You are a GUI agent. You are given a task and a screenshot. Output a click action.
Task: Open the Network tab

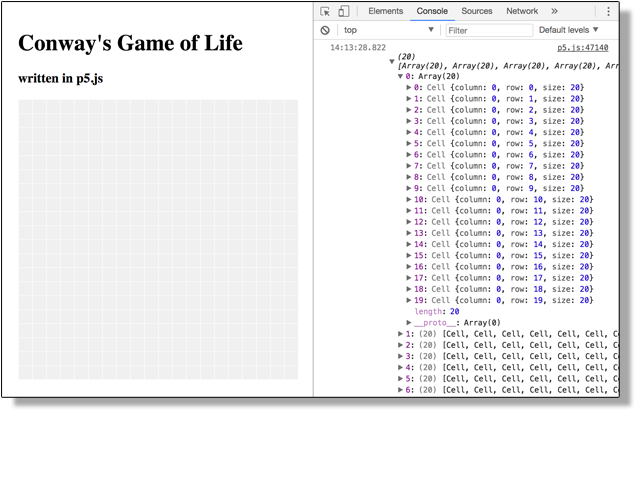pyautogui.click(x=522, y=11)
